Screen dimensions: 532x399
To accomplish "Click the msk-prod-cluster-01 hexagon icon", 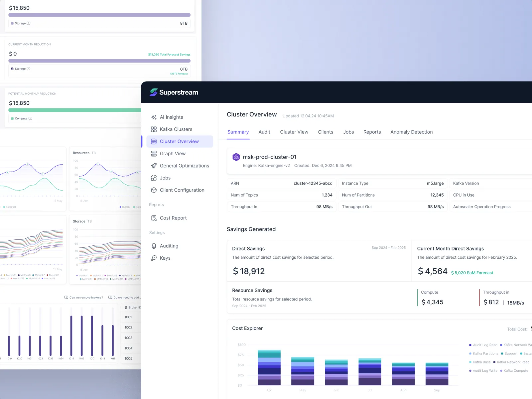I will 236,157.
